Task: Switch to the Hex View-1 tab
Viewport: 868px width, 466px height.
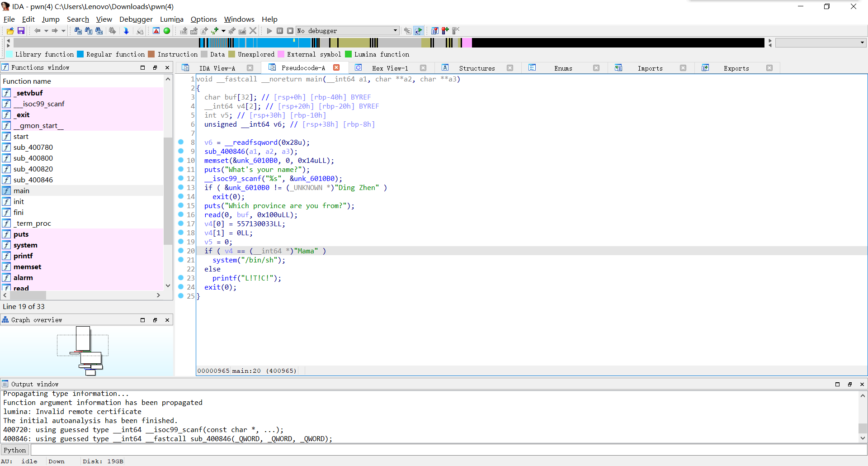Action: (x=390, y=68)
